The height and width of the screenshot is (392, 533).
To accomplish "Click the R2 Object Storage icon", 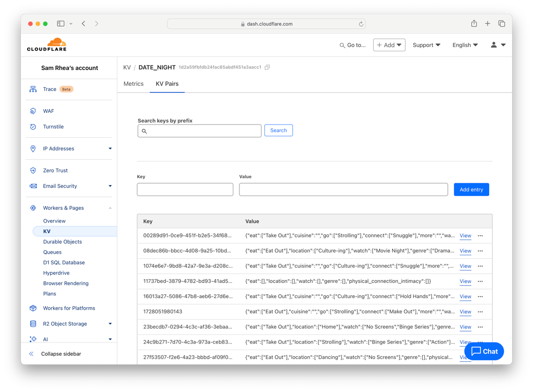I will click(x=33, y=324).
